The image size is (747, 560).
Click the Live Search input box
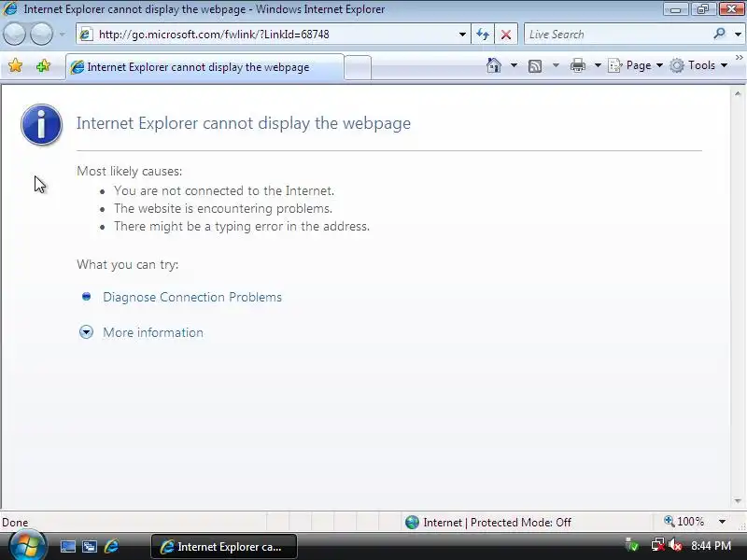tap(617, 35)
